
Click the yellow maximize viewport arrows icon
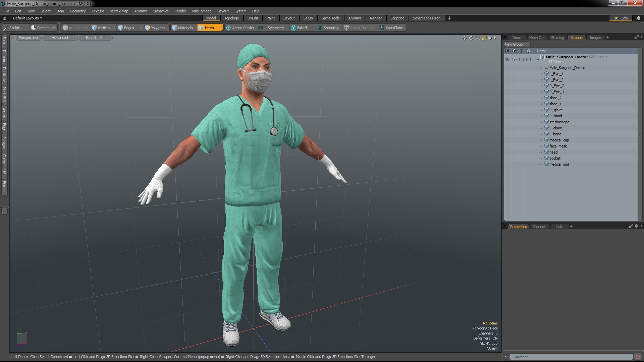click(484, 38)
